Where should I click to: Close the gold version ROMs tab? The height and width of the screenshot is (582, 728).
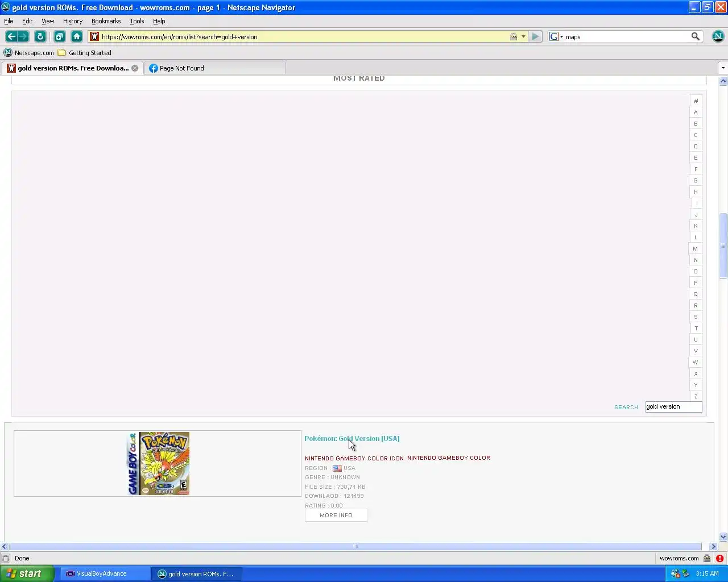[x=135, y=68]
